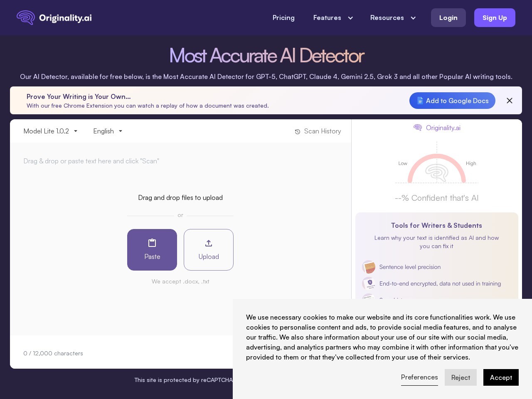Image resolution: width=532 pixels, height=399 pixels.
Task: Accept the cookies
Action: coord(501,377)
